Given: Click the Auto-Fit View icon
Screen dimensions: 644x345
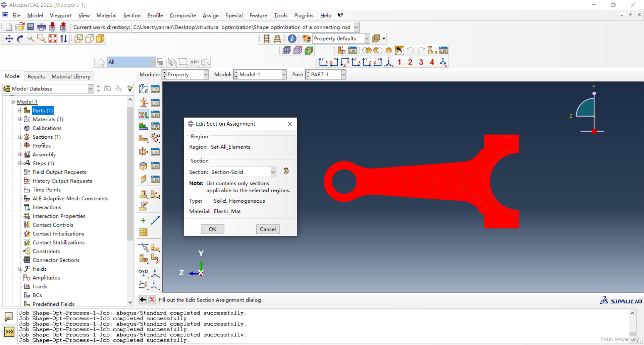Looking at the screenshot, I should point(53,39).
